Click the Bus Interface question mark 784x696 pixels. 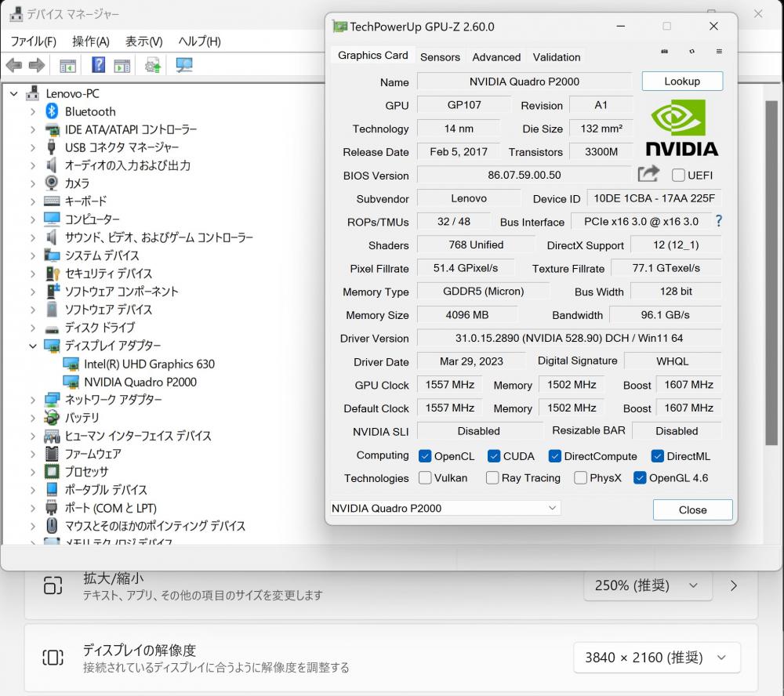(x=718, y=221)
